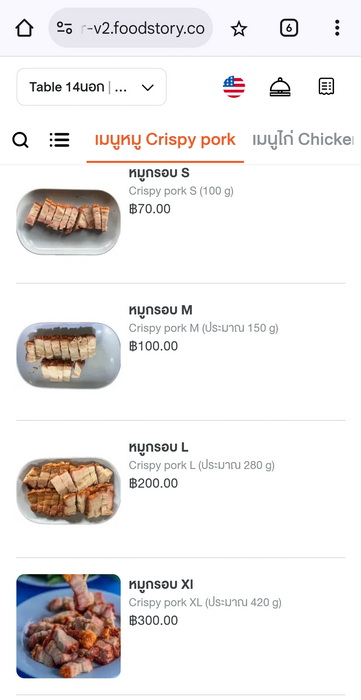This screenshot has height=700, width=361.
Task: Change language via the US flag icon
Action: click(x=234, y=87)
